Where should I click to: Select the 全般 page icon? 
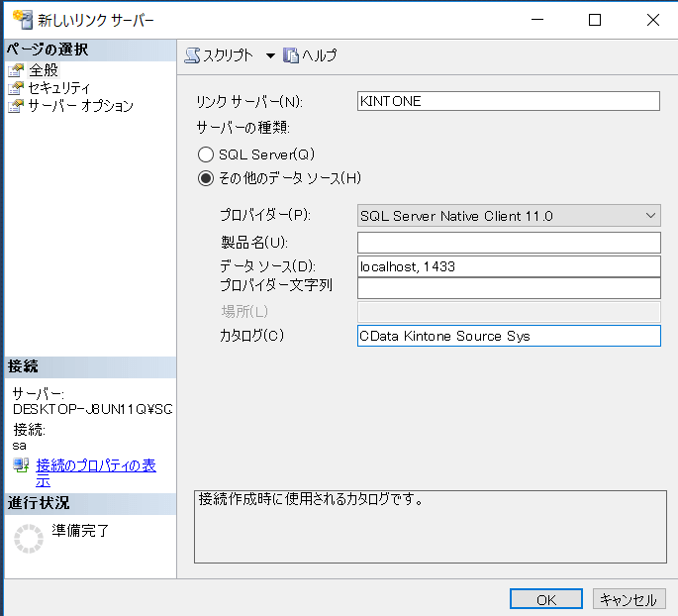pyautogui.click(x=16, y=70)
